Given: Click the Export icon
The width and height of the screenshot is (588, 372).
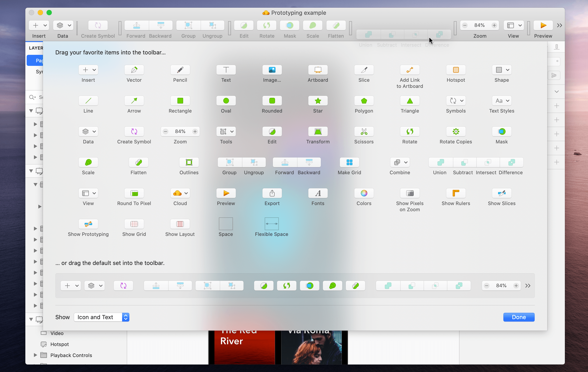Looking at the screenshot, I should click(272, 193).
